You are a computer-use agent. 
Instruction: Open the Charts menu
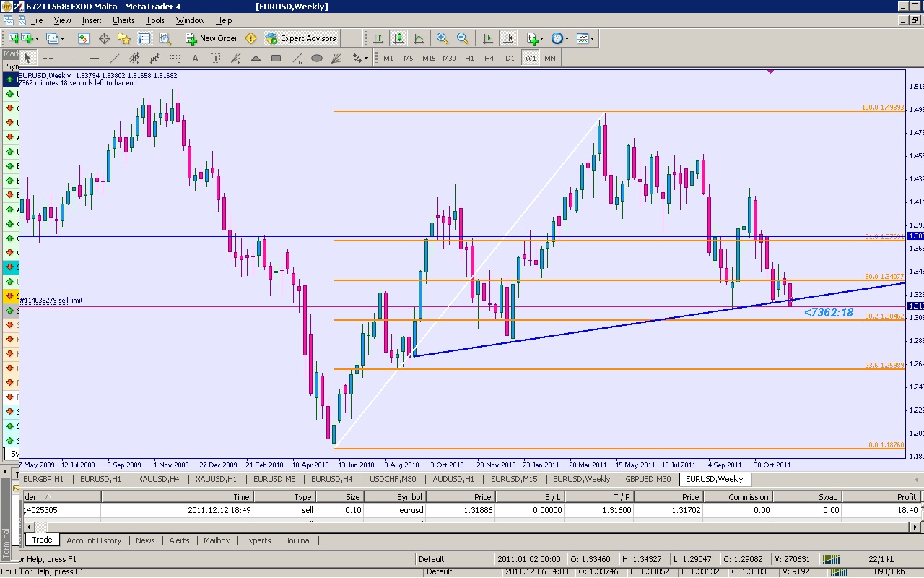(x=123, y=20)
